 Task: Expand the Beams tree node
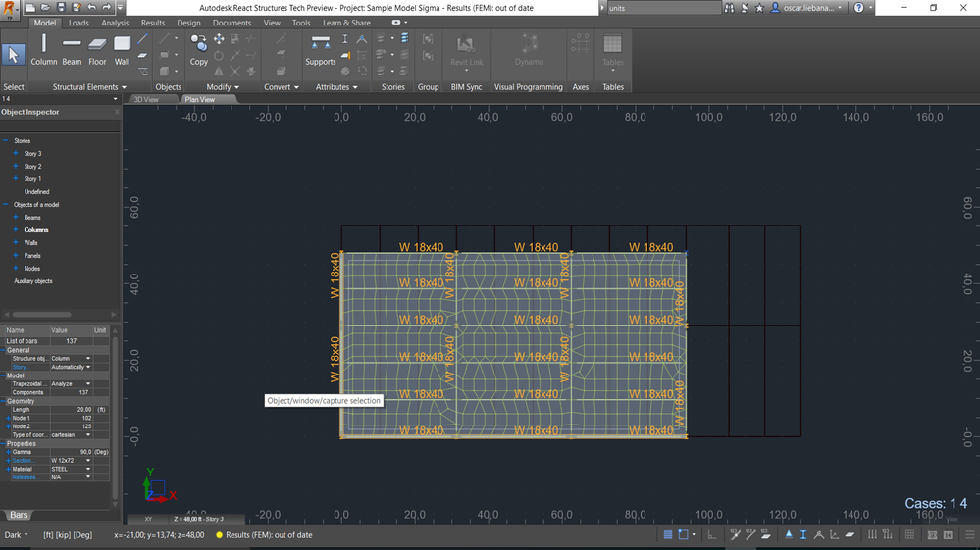(x=16, y=218)
